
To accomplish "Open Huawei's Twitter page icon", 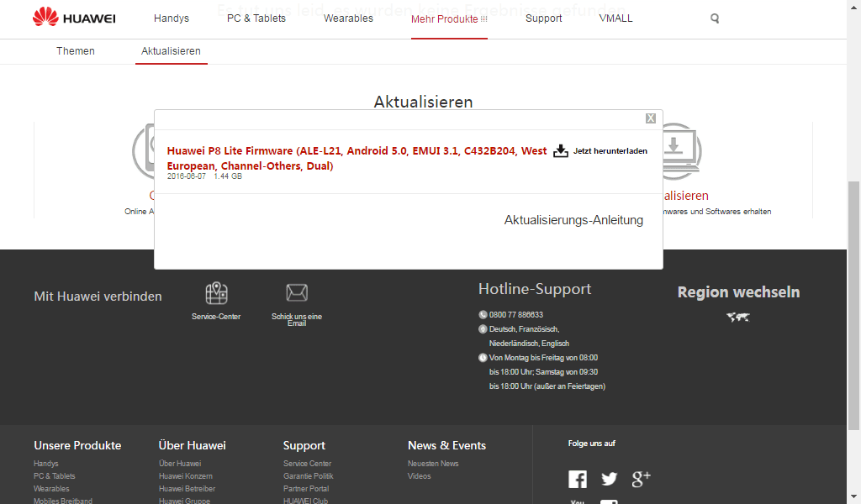I will 609,479.
